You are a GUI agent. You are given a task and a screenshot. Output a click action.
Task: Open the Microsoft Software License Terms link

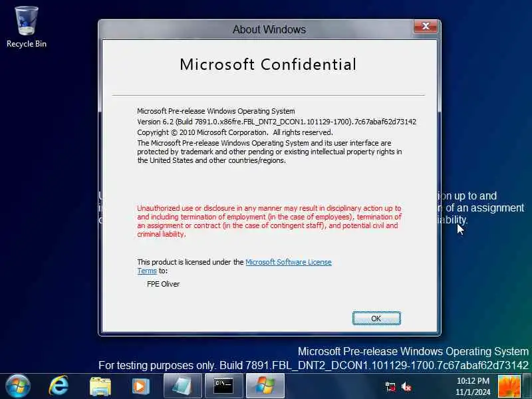click(x=288, y=262)
